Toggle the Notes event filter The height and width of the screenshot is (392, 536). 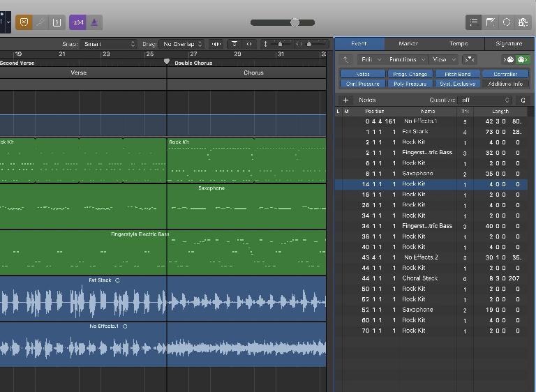[x=363, y=74]
